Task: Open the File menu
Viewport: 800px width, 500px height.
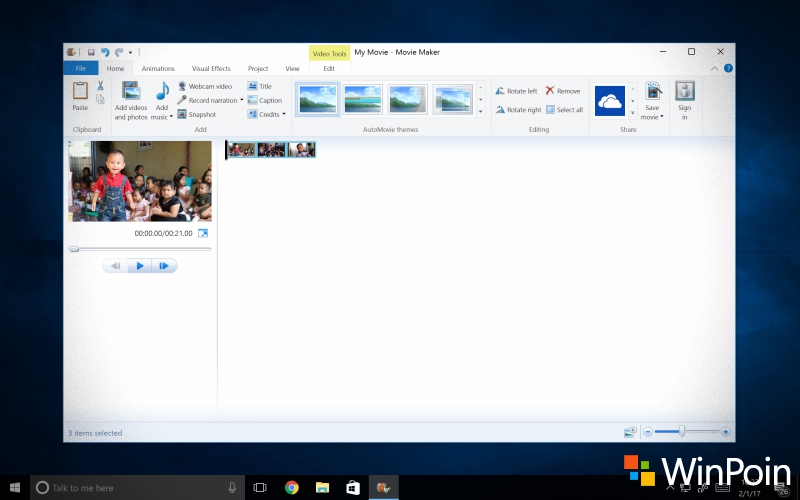Action: (x=81, y=68)
